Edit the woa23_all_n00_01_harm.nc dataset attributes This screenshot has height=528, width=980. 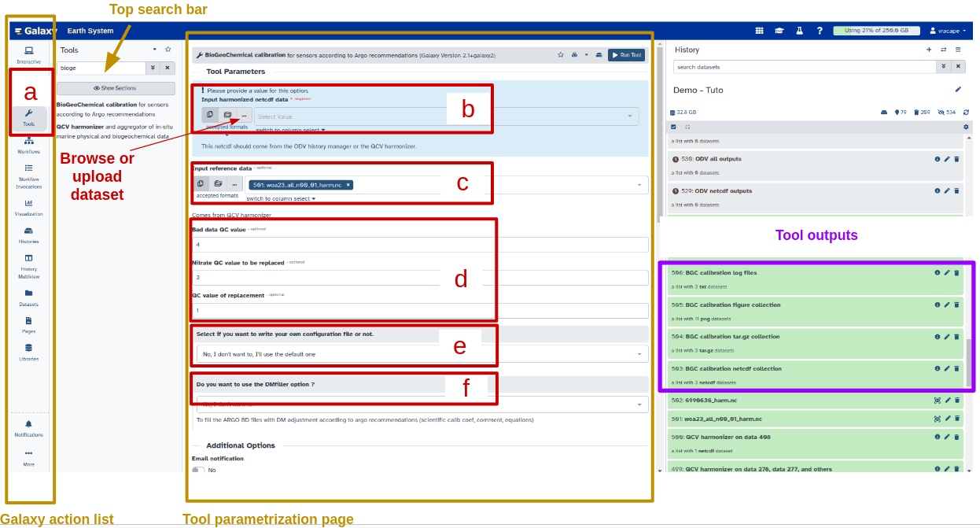point(947,419)
